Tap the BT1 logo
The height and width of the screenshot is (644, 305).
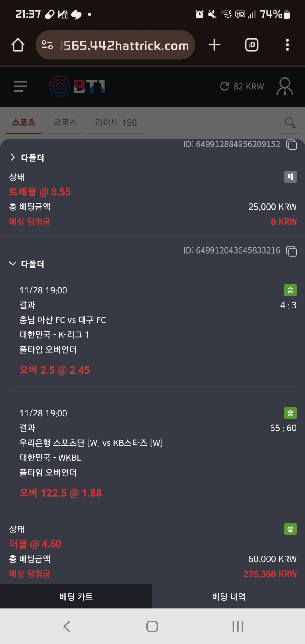click(77, 86)
